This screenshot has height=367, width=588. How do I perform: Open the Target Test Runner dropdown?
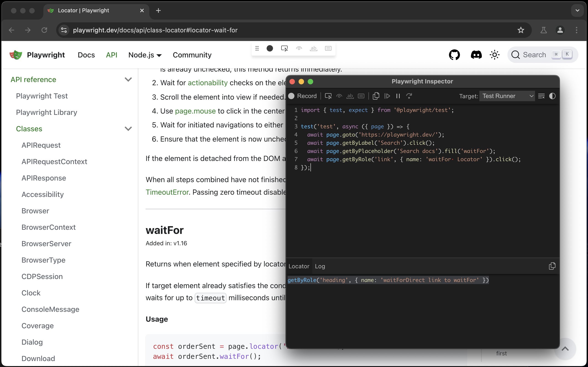coord(507,96)
